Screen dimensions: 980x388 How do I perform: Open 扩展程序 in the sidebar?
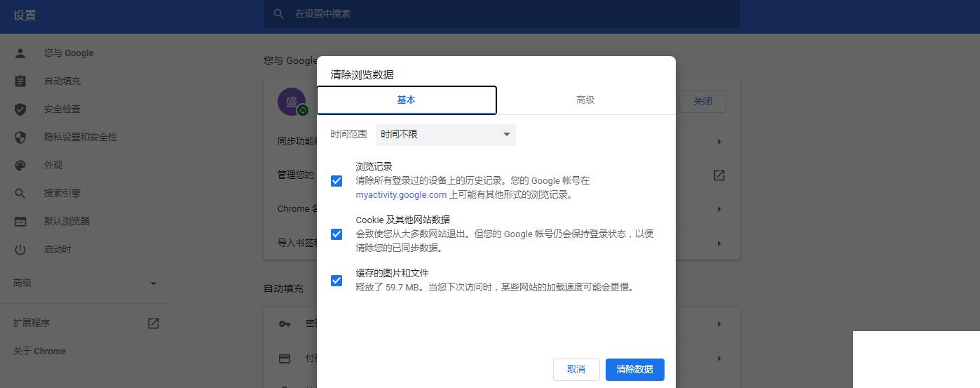[32, 323]
